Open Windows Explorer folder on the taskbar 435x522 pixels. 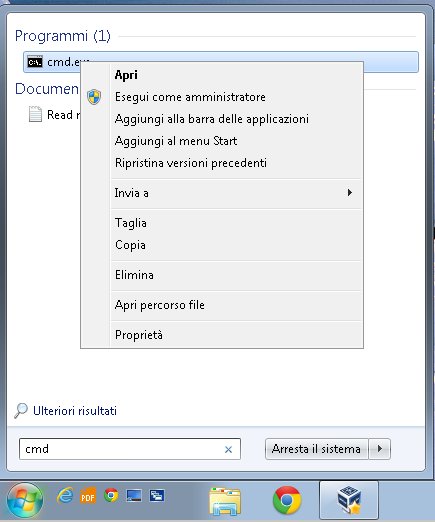click(x=225, y=501)
